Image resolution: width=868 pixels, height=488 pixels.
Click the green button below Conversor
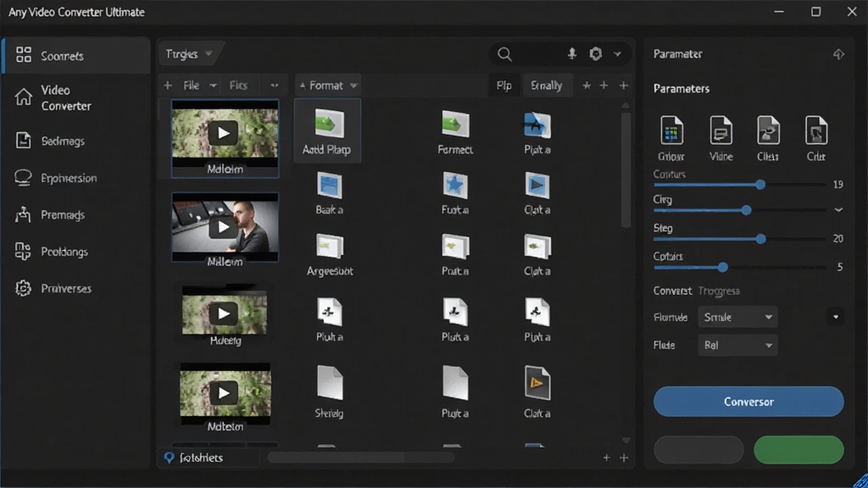(798, 449)
